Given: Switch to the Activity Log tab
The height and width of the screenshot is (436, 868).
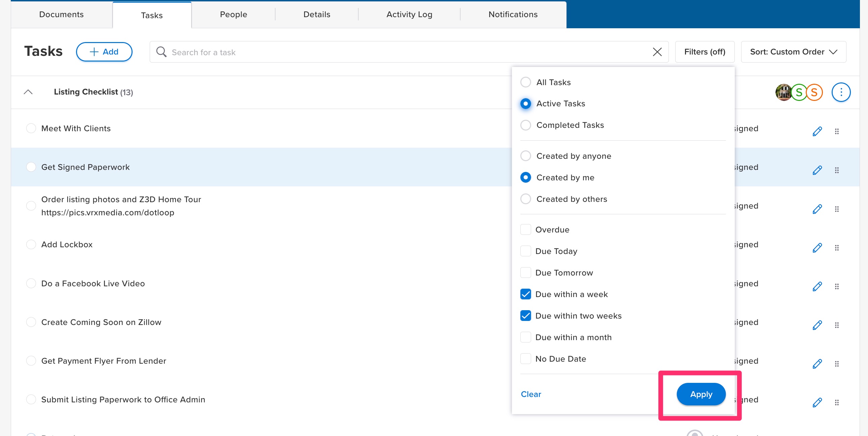Looking at the screenshot, I should [x=409, y=14].
